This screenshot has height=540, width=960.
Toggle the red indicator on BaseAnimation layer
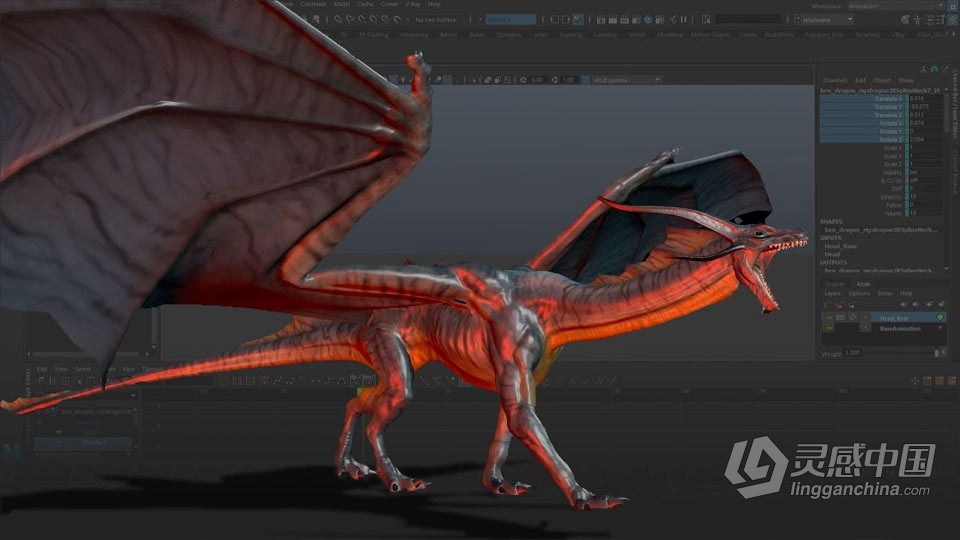940,329
